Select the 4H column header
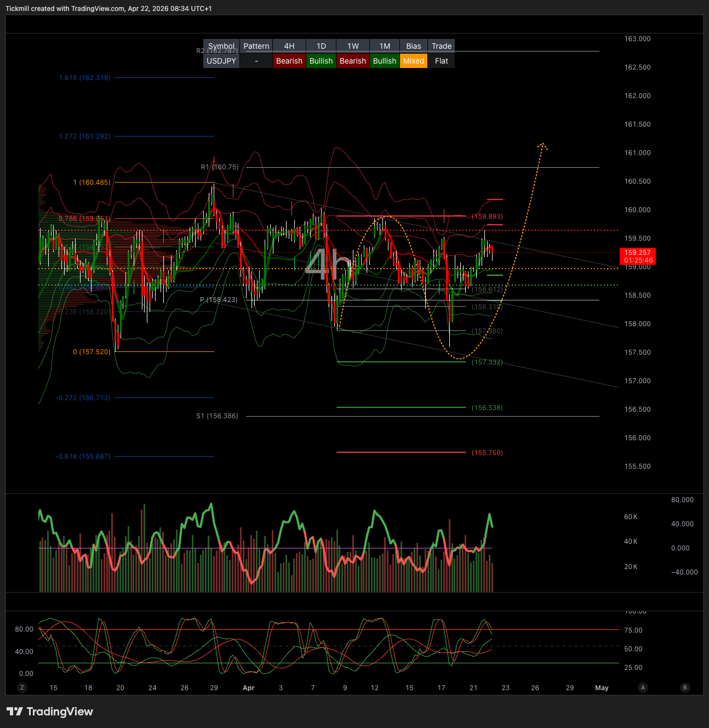709x728 pixels. [x=289, y=46]
